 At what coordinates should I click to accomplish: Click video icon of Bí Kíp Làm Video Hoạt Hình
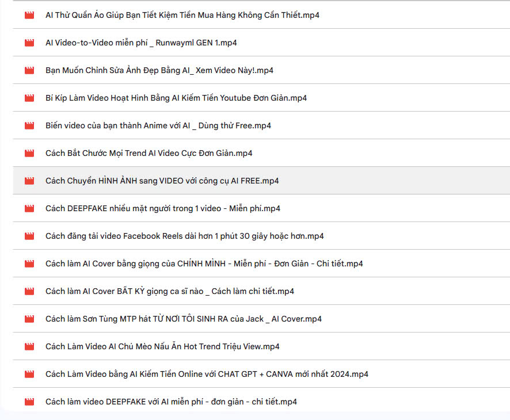click(29, 98)
